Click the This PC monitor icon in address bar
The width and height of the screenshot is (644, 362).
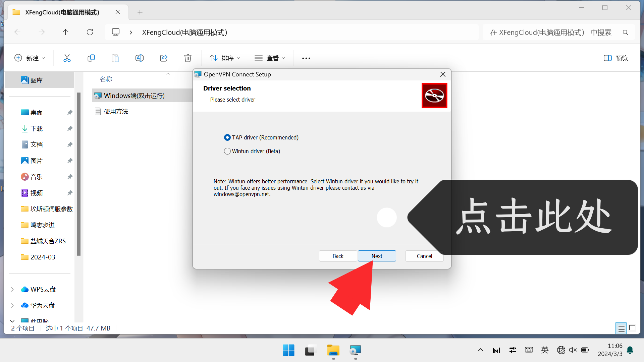[116, 32]
